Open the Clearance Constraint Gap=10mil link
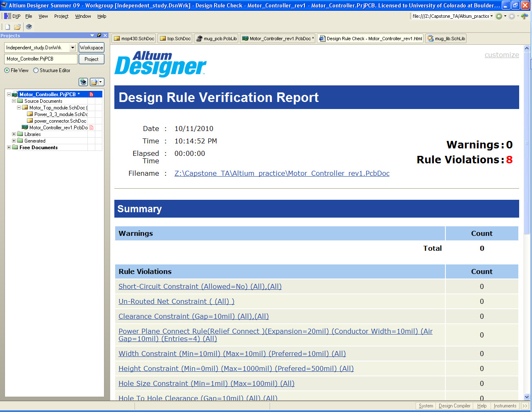This screenshot has height=412, width=532. click(x=193, y=316)
